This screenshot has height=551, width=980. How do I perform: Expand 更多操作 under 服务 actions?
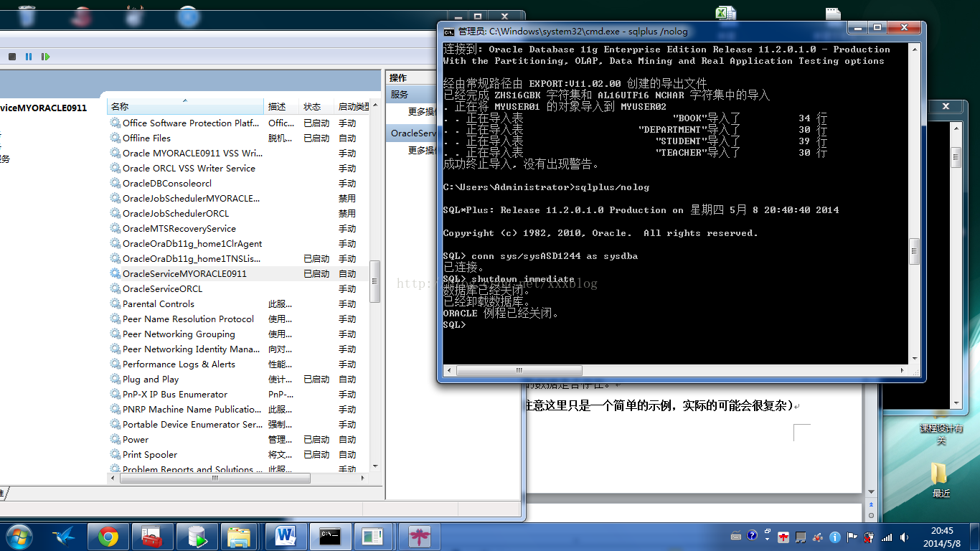(422, 111)
